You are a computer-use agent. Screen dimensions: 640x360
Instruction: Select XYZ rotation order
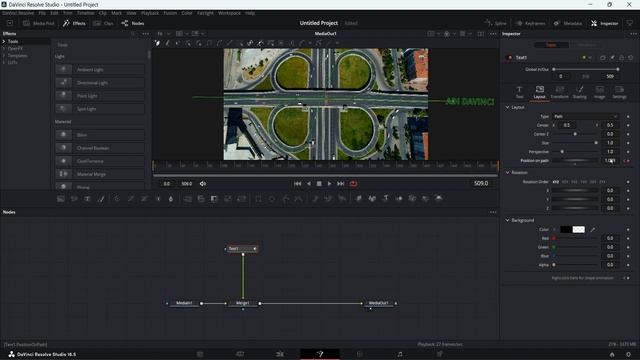coord(556,182)
